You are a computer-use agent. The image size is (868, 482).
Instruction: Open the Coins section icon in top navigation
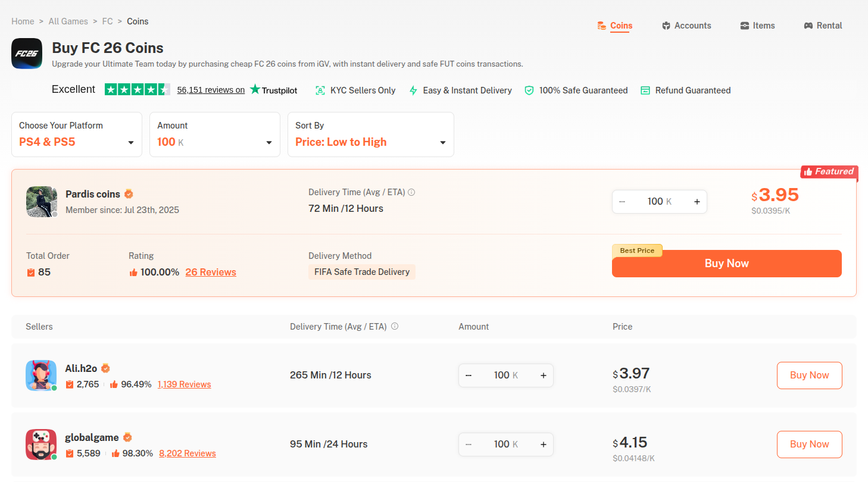tap(602, 26)
